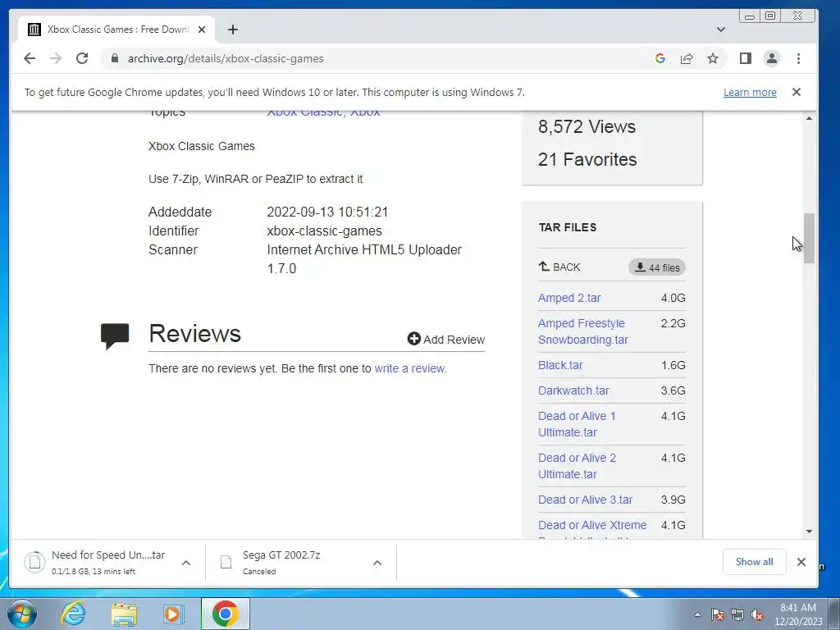Open the Windows Start menu

[x=22, y=614]
